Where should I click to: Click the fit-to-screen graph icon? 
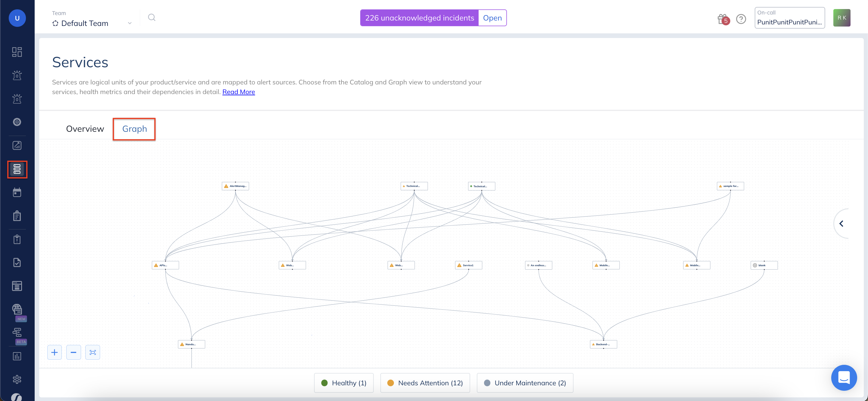point(93,352)
